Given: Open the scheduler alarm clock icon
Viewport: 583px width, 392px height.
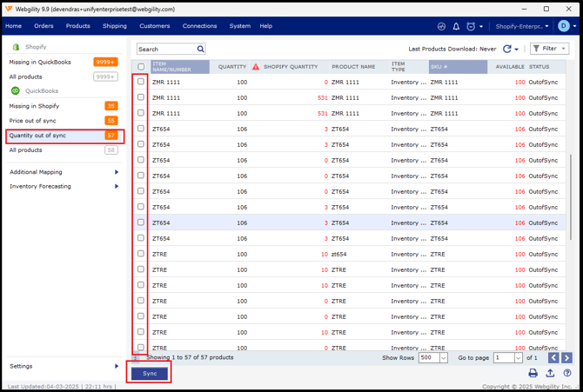Looking at the screenshot, I should (471, 26).
